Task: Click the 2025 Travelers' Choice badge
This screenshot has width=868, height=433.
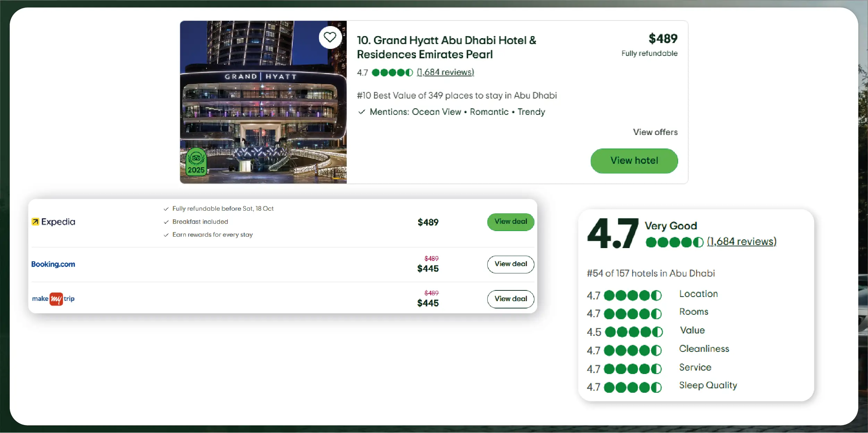Action: tap(196, 162)
